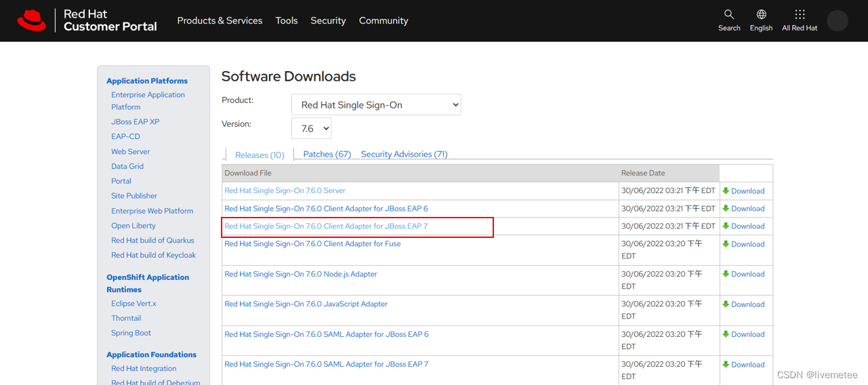Download Client Adapter for JBoss EAP 7
This screenshot has width=868, height=385.
[x=747, y=226]
